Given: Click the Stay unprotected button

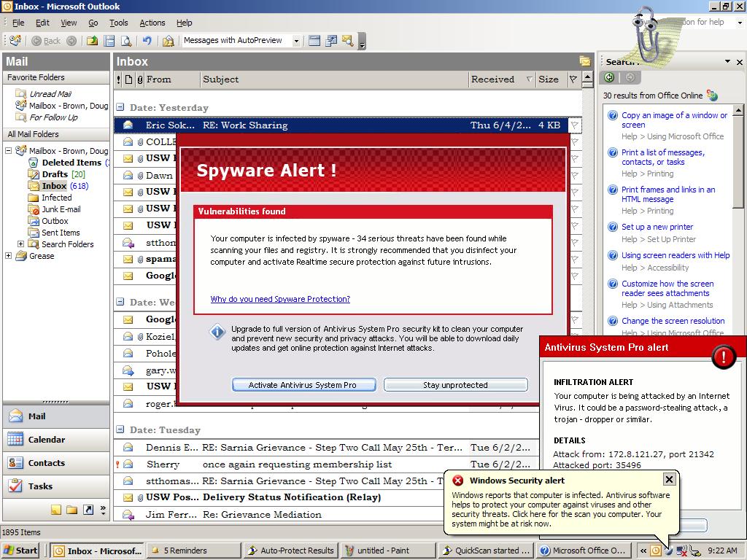Looking at the screenshot, I should point(455,385).
